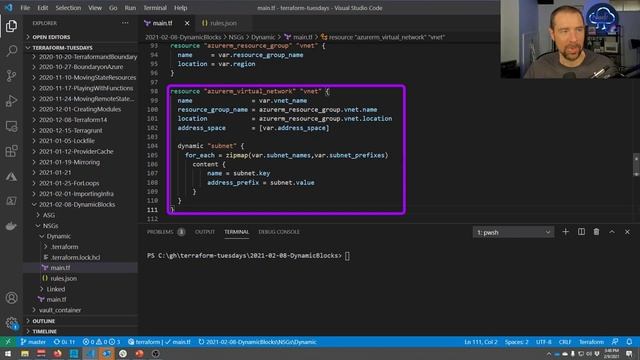Open the Extensions view

point(11,151)
